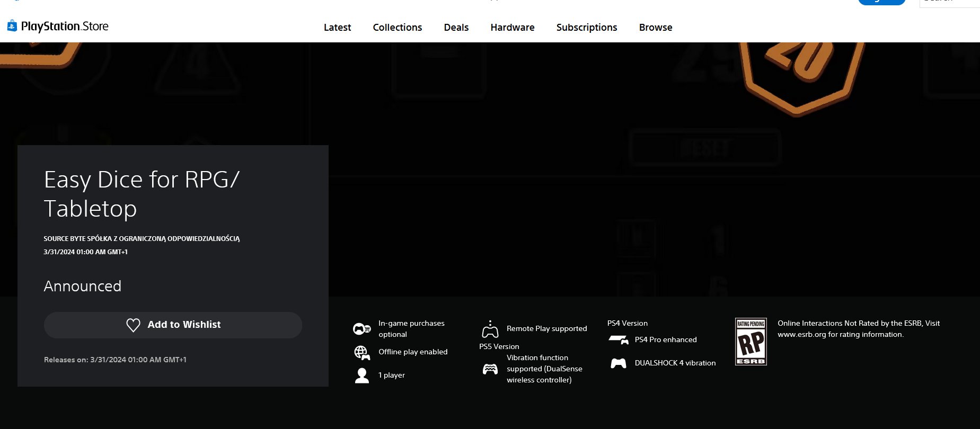Click the publisher name SOURCE BYTE SPÓŁKA
Viewport: 980px width, 429px height.
pyautogui.click(x=142, y=239)
